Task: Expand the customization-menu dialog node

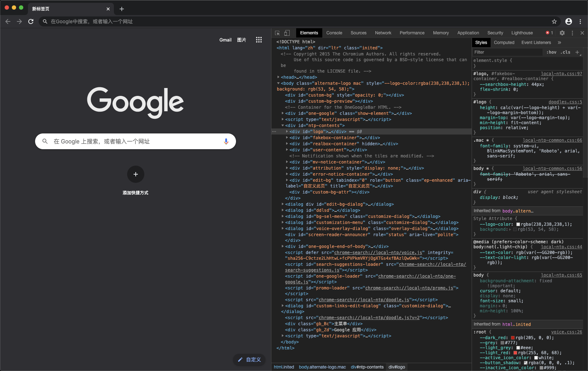Action: click(283, 223)
